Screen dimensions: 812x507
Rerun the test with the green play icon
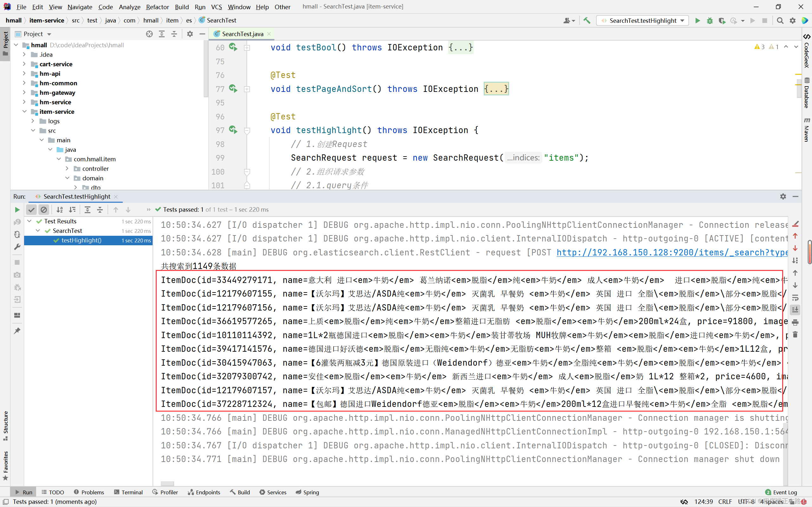(x=17, y=209)
